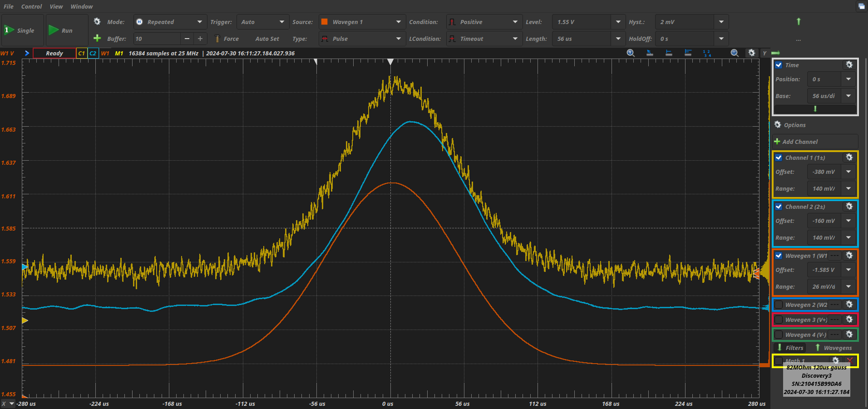Select the W1 channel tab

pyautogui.click(x=105, y=53)
